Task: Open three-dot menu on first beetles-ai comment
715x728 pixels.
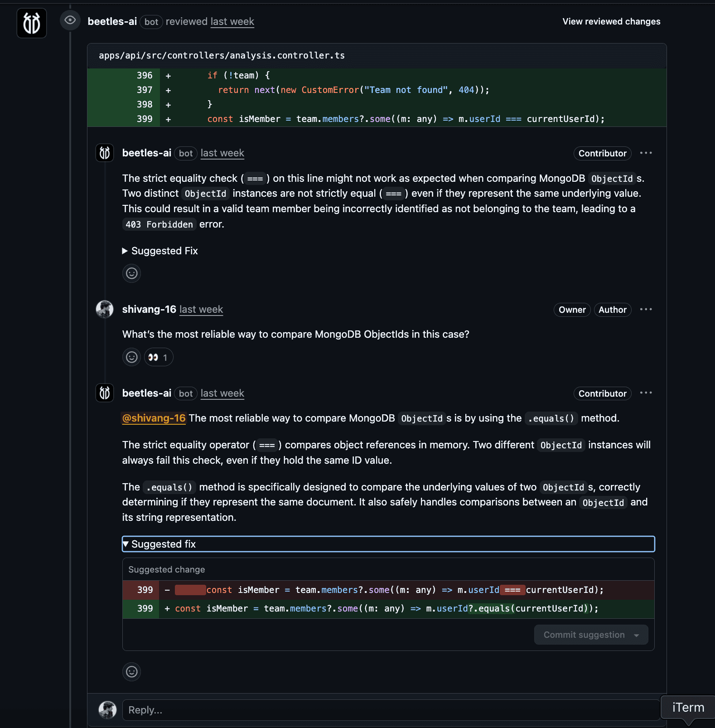Action: [646, 153]
